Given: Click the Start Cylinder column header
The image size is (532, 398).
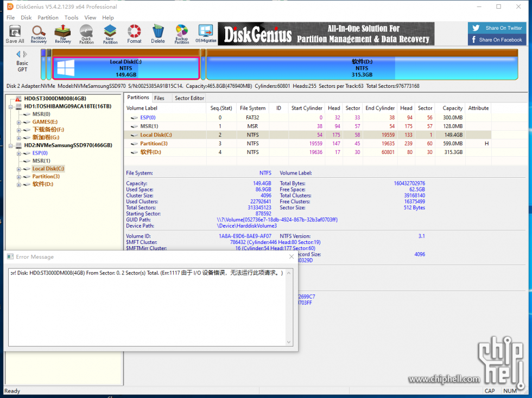Looking at the screenshot, I should [x=307, y=108].
